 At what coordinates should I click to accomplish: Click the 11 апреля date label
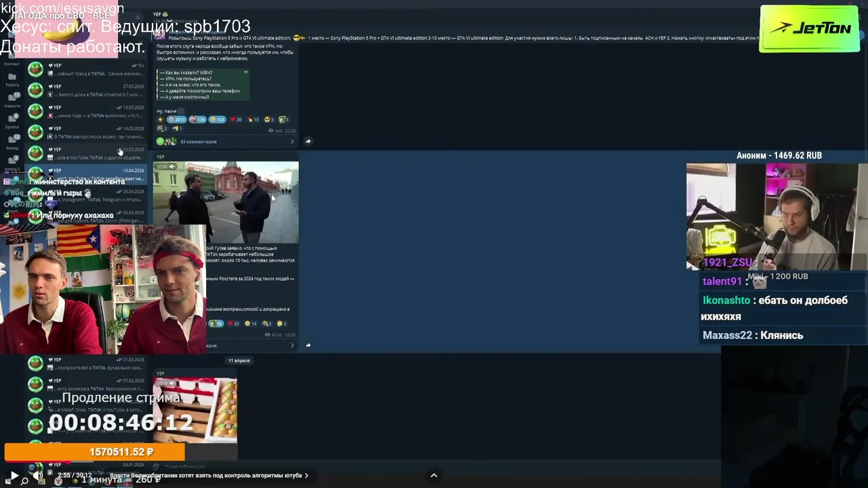(x=239, y=361)
